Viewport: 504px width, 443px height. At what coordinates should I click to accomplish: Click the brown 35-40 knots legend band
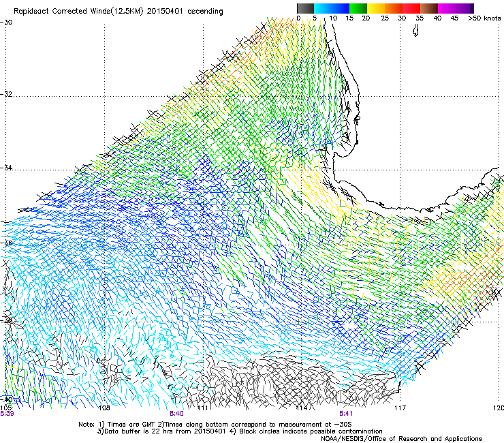429,8
